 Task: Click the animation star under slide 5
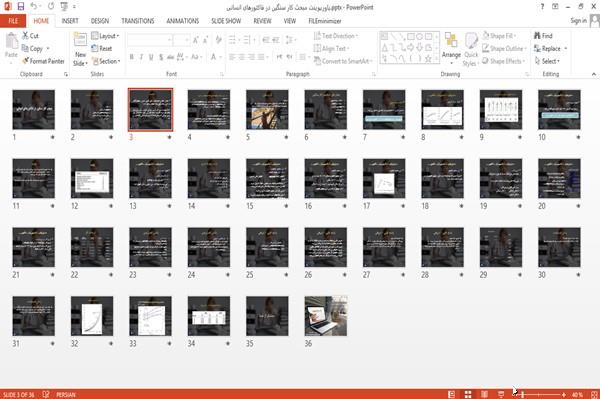coord(286,137)
